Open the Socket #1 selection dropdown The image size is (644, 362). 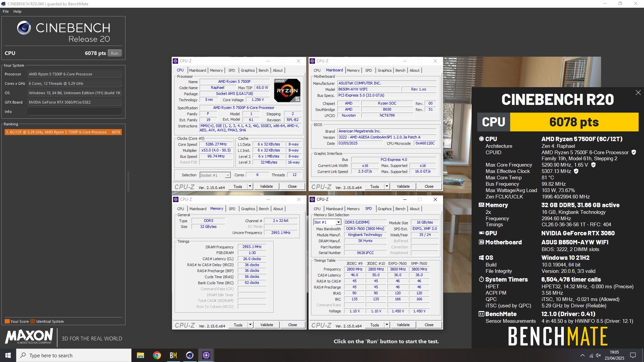[228, 175]
